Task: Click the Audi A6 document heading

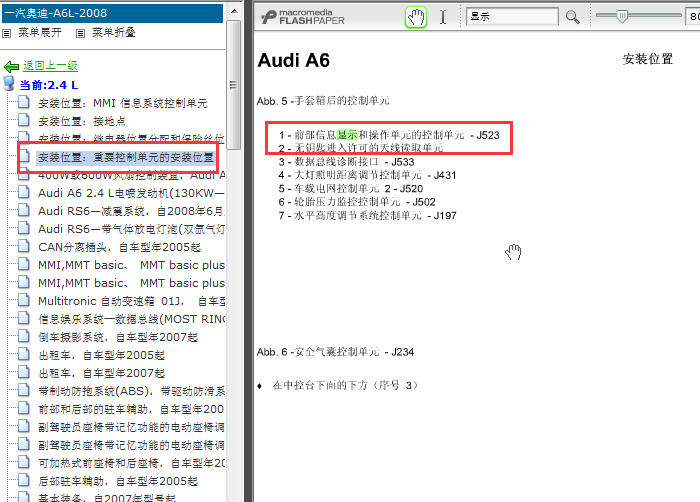Action: coord(294,60)
